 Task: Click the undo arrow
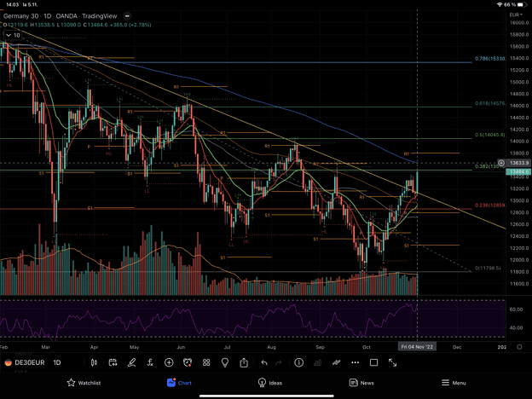264,362
